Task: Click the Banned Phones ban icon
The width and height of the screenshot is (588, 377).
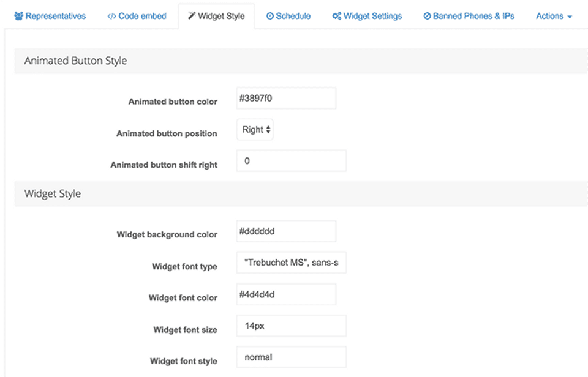Action: [427, 16]
